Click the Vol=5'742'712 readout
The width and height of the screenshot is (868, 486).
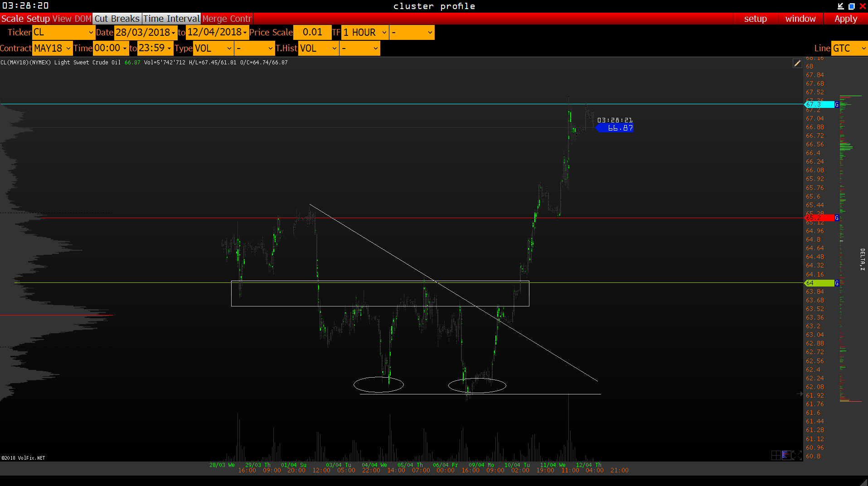165,63
